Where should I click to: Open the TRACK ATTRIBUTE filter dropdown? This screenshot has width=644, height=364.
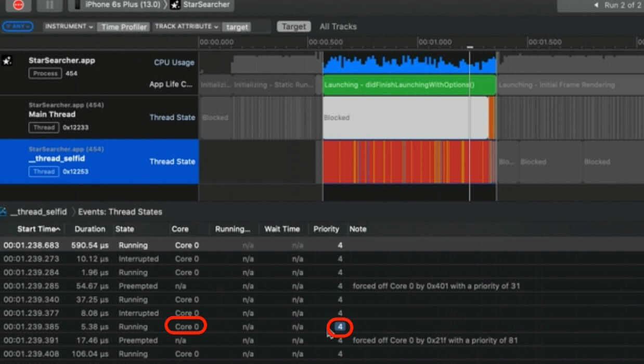pyautogui.click(x=186, y=27)
